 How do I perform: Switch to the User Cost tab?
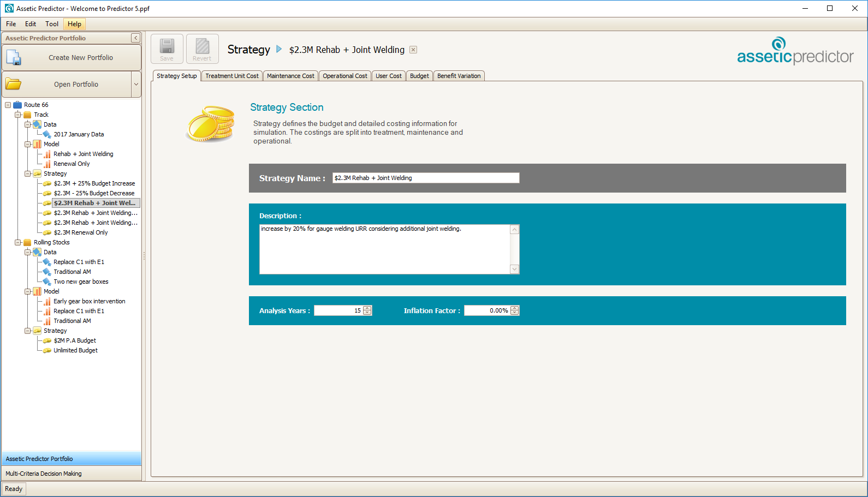point(389,76)
